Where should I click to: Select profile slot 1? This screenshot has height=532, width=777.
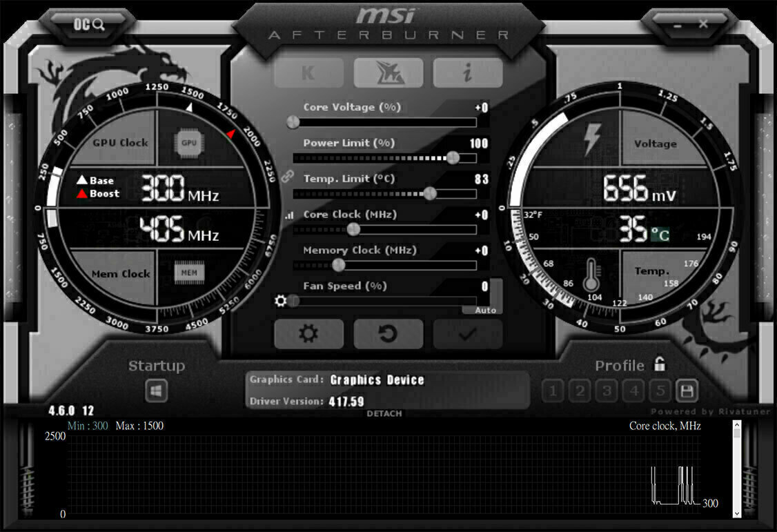click(x=553, y=391)
